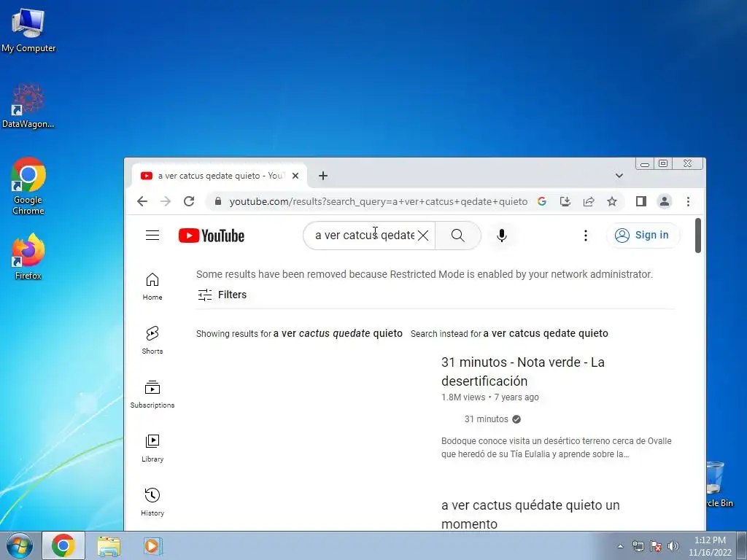
Task: Toggle Chrome side panel
Action: point(641,201)
